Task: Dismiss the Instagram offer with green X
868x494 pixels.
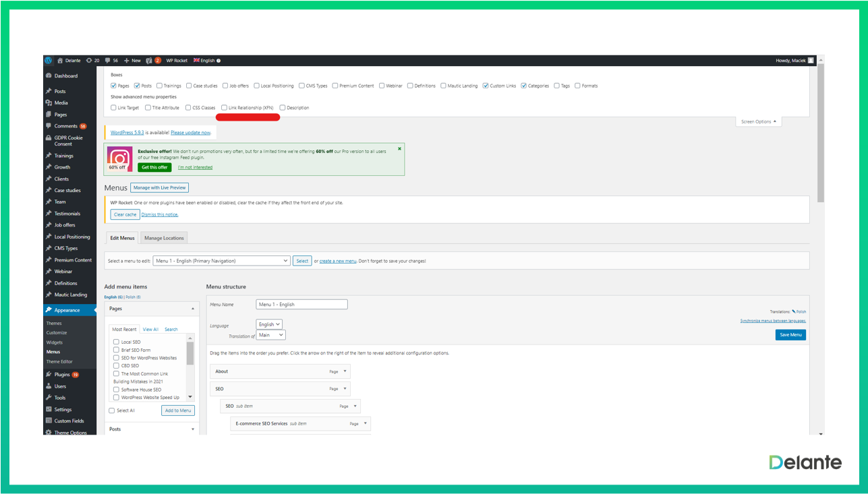Action: [399, 148]
